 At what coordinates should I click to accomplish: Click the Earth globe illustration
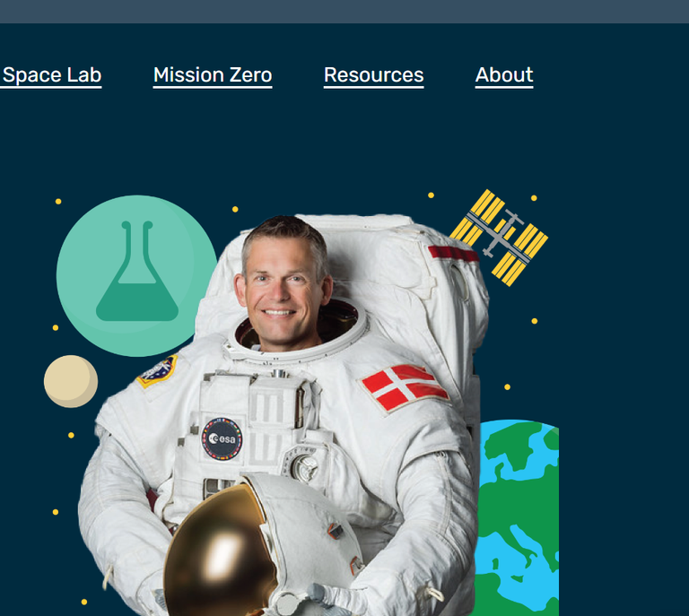518,517
